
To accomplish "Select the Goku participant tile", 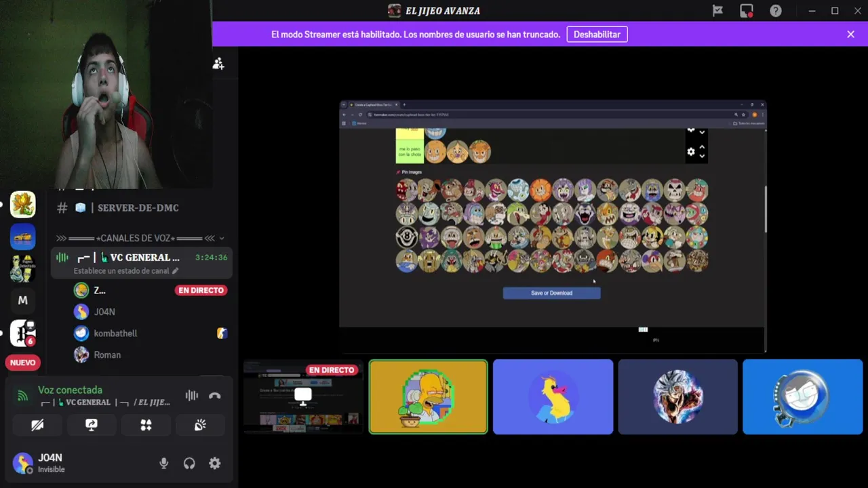I will pyautogui.click(x=677, y=397).
